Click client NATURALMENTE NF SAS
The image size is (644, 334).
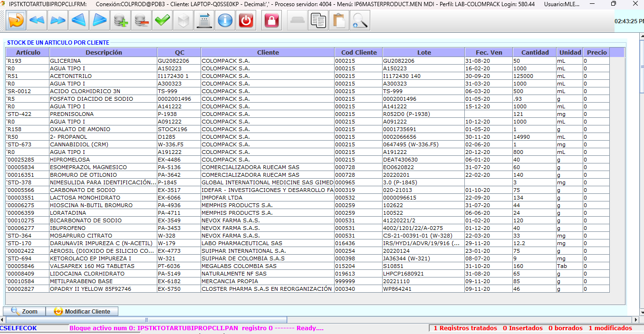(x=268, y=274)
